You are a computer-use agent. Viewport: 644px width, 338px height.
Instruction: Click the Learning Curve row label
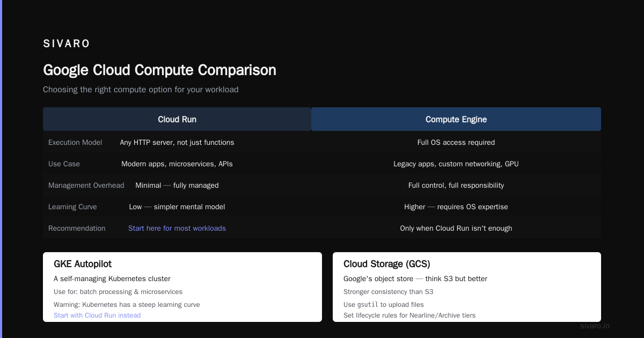(72, 207)
